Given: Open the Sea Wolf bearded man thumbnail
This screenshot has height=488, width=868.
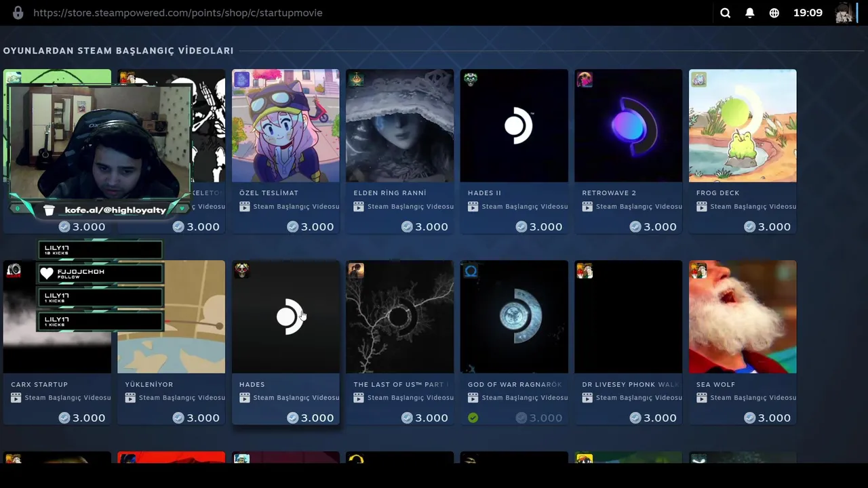Looking at the screenshot, I should click(743, 317).
